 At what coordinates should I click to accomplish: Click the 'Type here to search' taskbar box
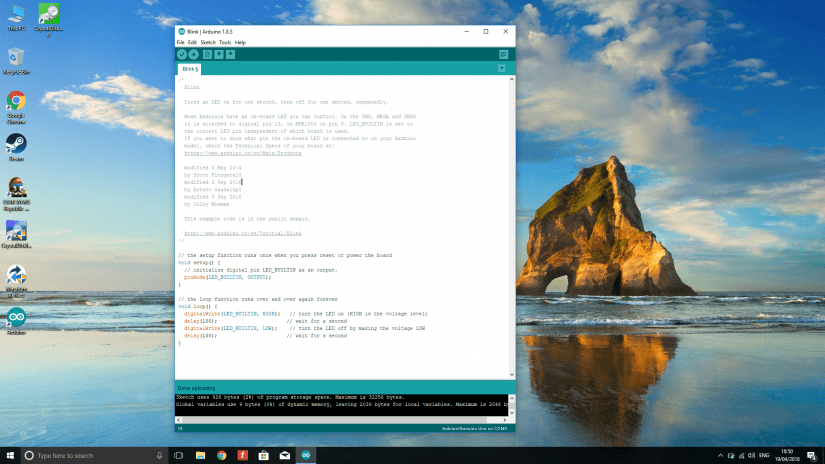click(95, 456)
